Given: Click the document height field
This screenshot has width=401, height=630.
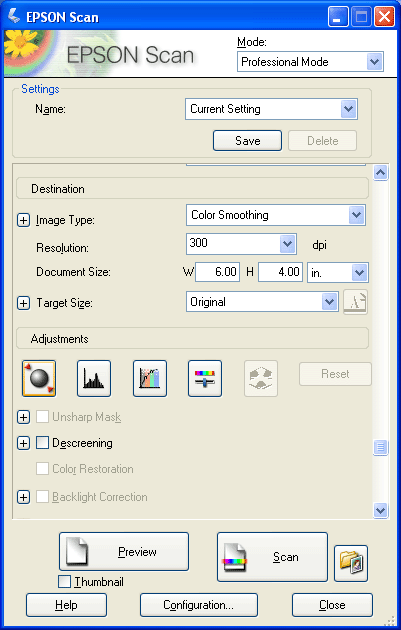Looking at the screenshot, I should [x=280, y=272].
